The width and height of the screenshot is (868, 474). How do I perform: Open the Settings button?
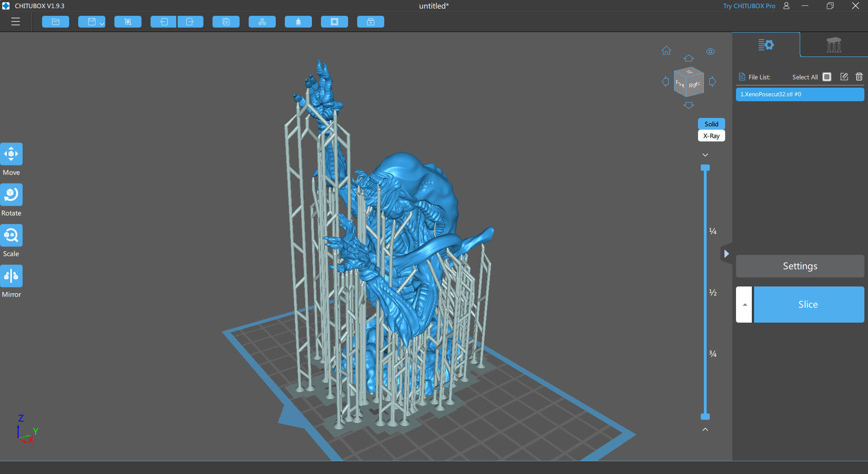point(800,266)
